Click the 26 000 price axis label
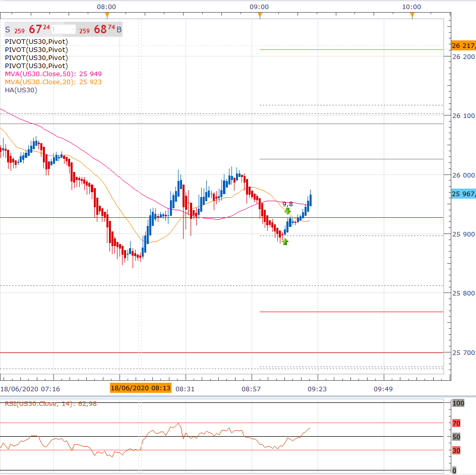Screen dimensions: 476x475 click(x=463, y=175)
